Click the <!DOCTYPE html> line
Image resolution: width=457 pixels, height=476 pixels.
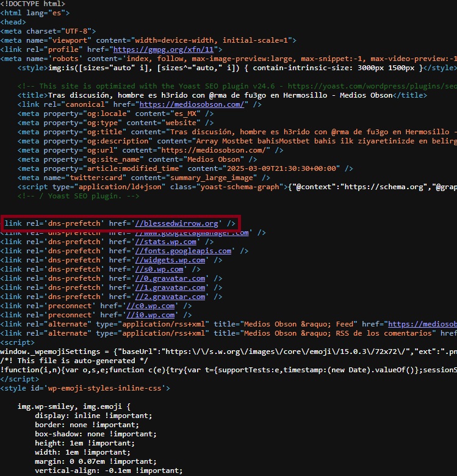(x=32, y=4)
